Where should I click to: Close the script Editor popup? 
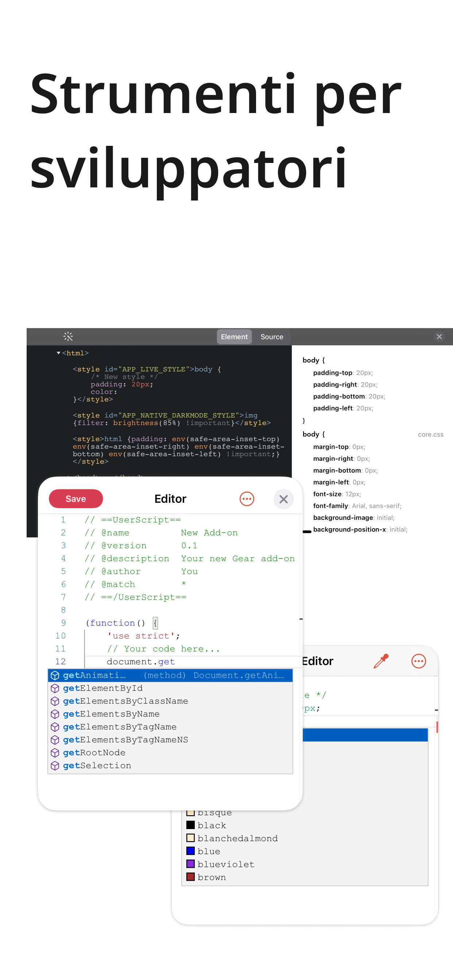[x=283, y=499]
